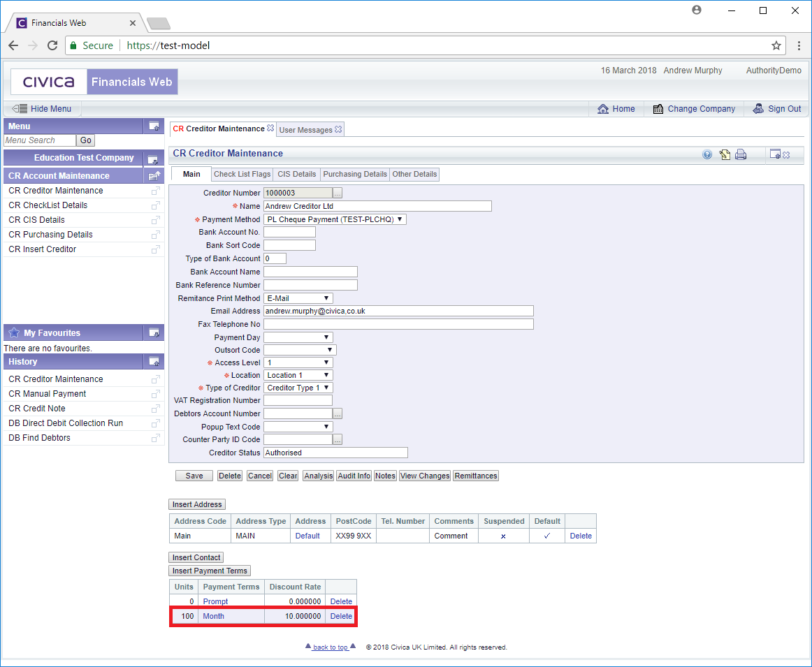Click the Hide Menu icon
The width and height of the screenshot is (812, 667).
20,109
